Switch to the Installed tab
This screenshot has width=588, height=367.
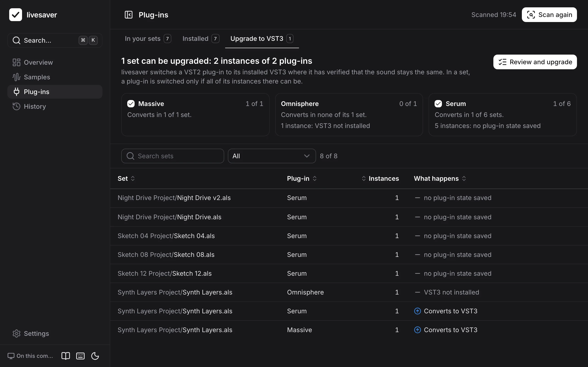point(201,39)
